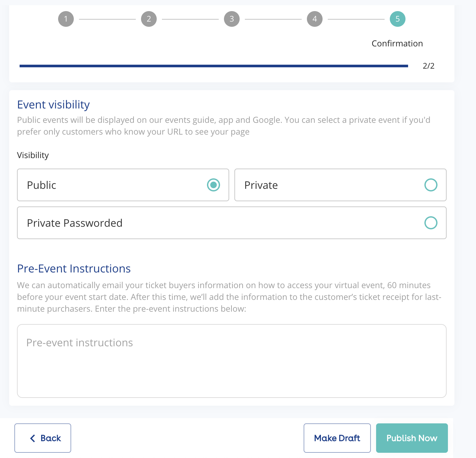
Task: Click the 2/2 progress counter
Action: pyautogui.click(x=428, y=66)
